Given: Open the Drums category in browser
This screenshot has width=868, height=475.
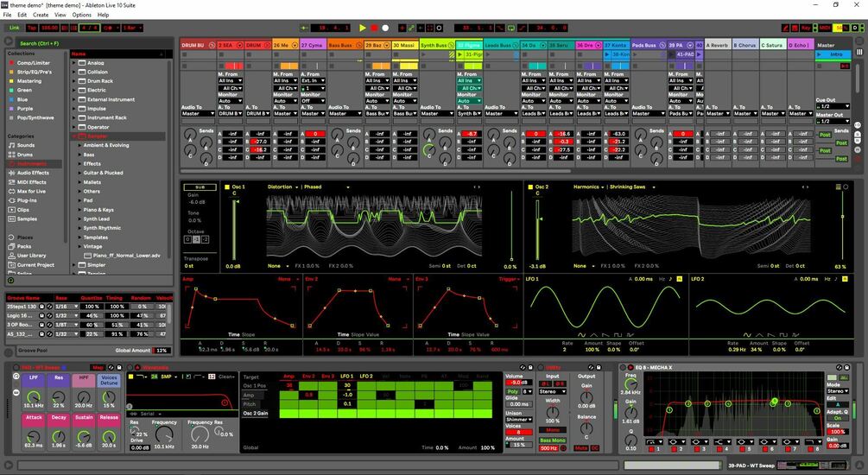Looking at the screenshot, I should [24, 155].
